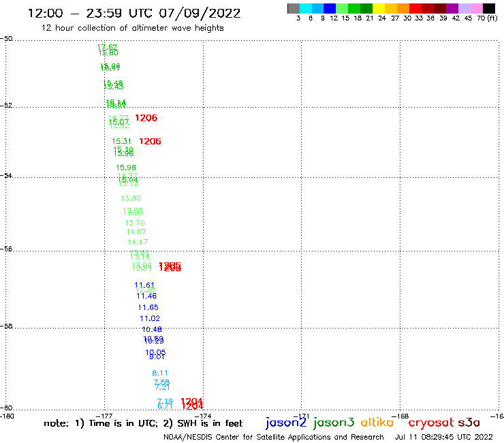Click the wave height value 14.47
The image size is (504, 443).
[138, 242]
